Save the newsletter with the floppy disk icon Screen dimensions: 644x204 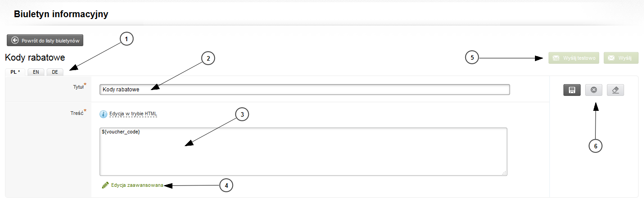point(572,90)
